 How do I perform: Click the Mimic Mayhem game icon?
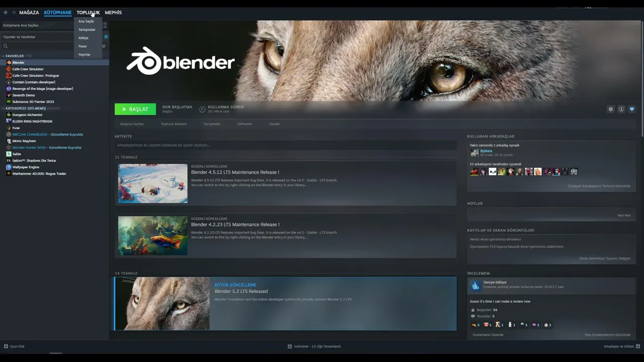click(9, 141)
